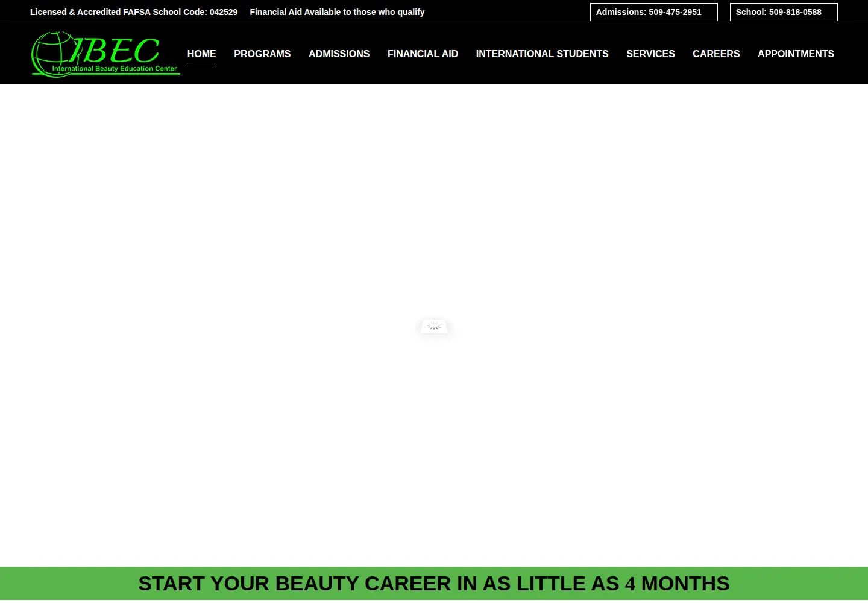
Task: Click the 'Licensed & Accredited FAFSA School Code' text
Action: click(134, 12)
